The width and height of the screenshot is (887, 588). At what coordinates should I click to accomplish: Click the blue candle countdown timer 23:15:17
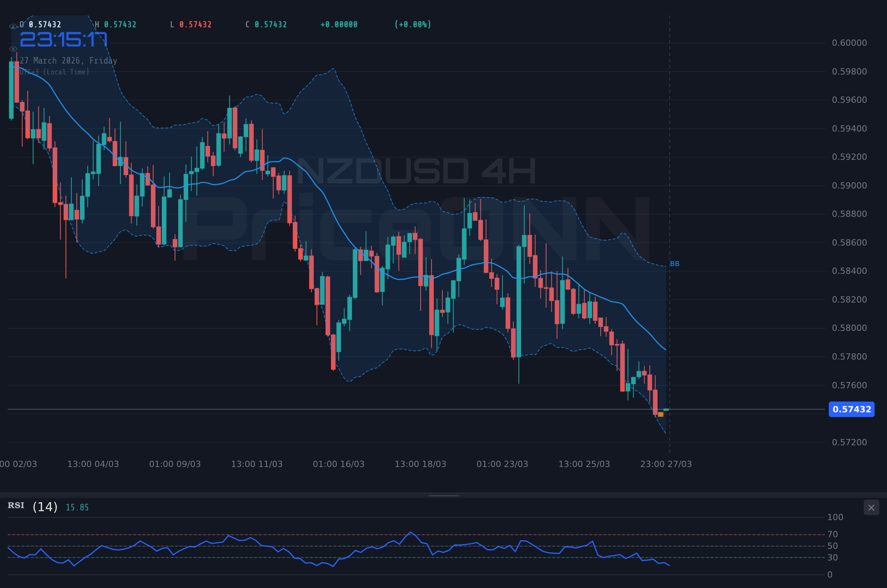tap(64, 40)
